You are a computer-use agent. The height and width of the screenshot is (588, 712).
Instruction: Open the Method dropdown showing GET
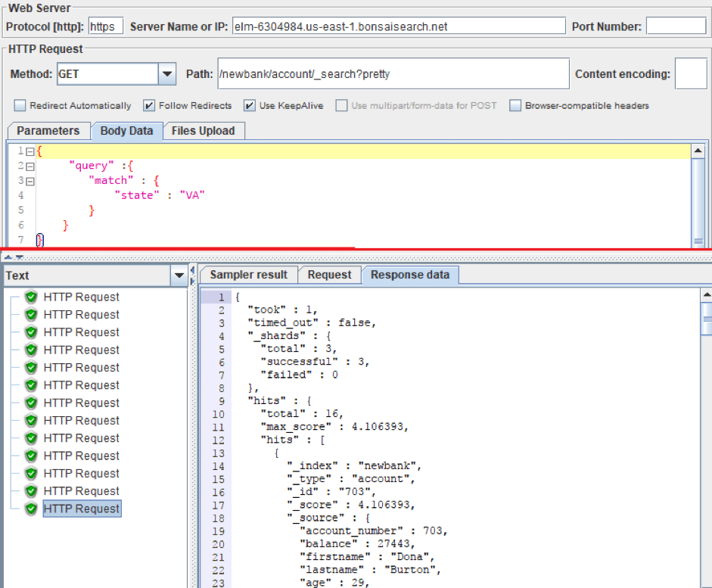(166, 73)
